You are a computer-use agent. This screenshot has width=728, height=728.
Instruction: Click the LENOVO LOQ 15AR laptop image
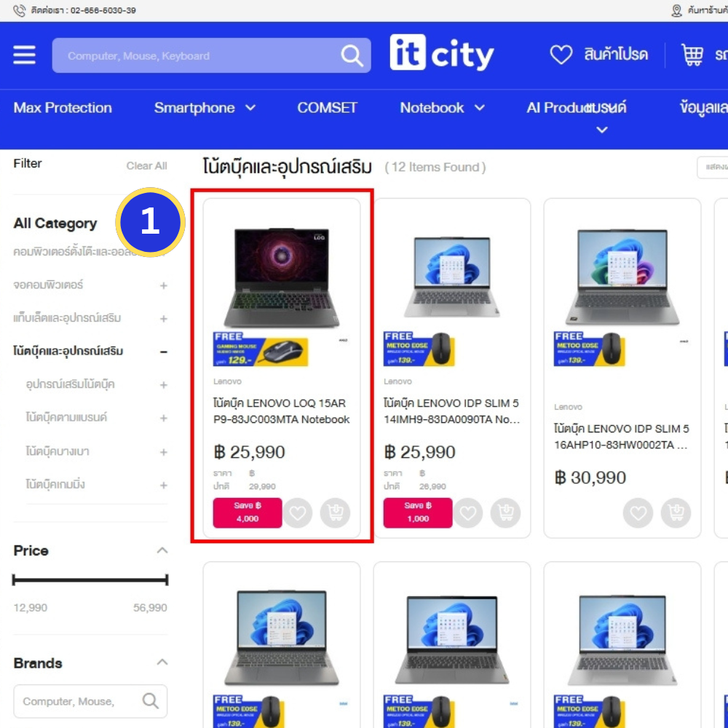(281, 277)
